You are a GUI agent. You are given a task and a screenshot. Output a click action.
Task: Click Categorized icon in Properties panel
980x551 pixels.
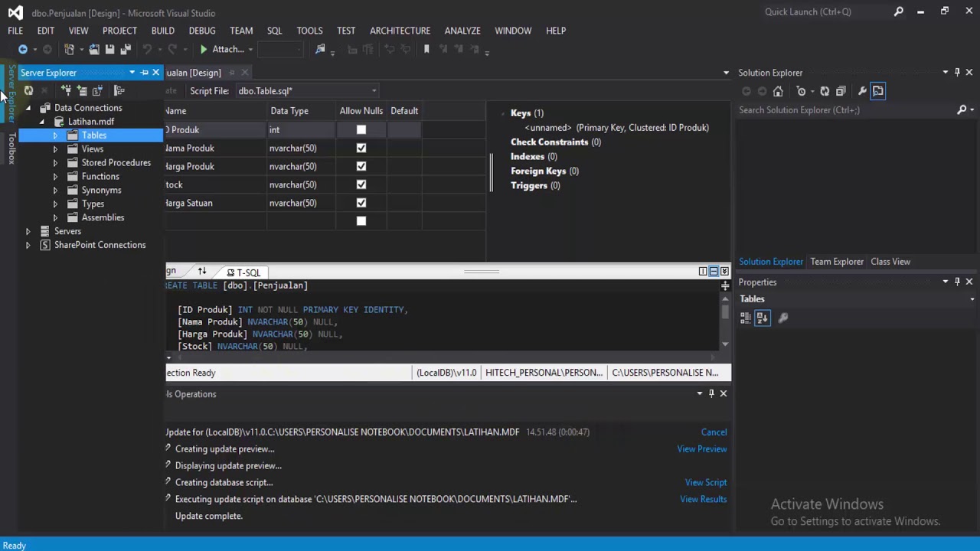pyautogui.click(x=746, y=318)
